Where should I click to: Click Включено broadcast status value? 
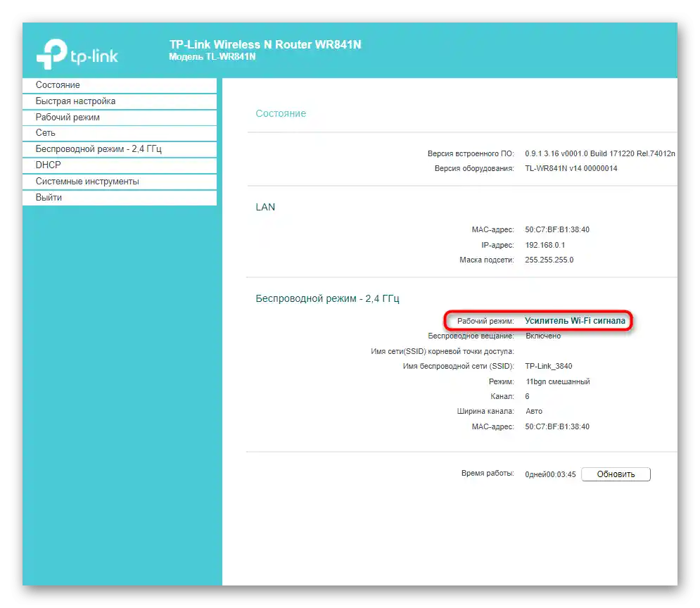pyautogui.click(x=543, y=336)
